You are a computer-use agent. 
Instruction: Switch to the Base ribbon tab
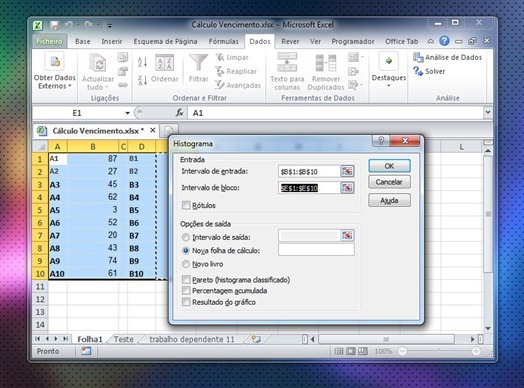[x=83, y=41]
